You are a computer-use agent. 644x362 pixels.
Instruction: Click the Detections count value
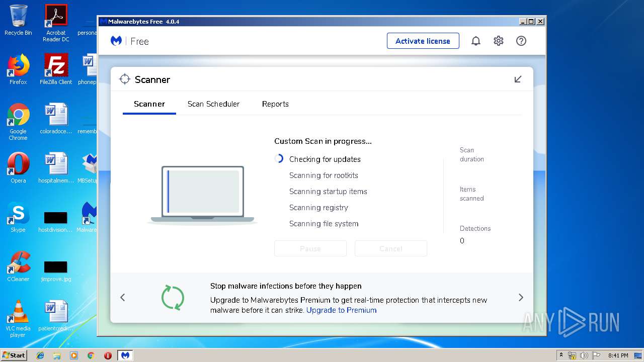pyautogui.click(x=462, y=241)
